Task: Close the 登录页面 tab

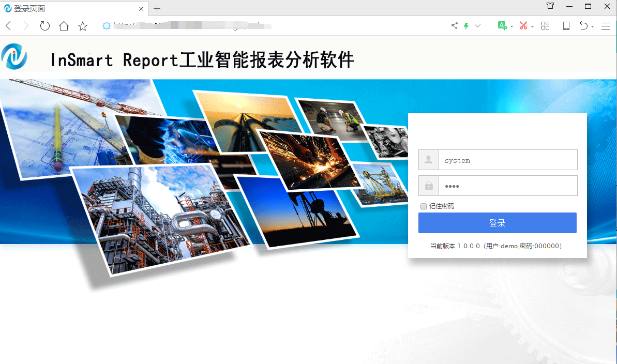Action: click(141, 9)
